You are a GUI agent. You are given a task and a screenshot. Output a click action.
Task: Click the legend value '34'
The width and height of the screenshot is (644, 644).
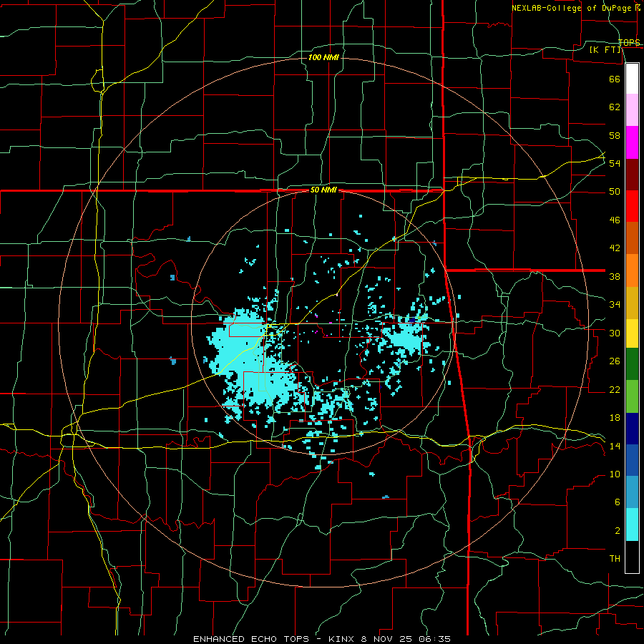click(x=615, y=305)
